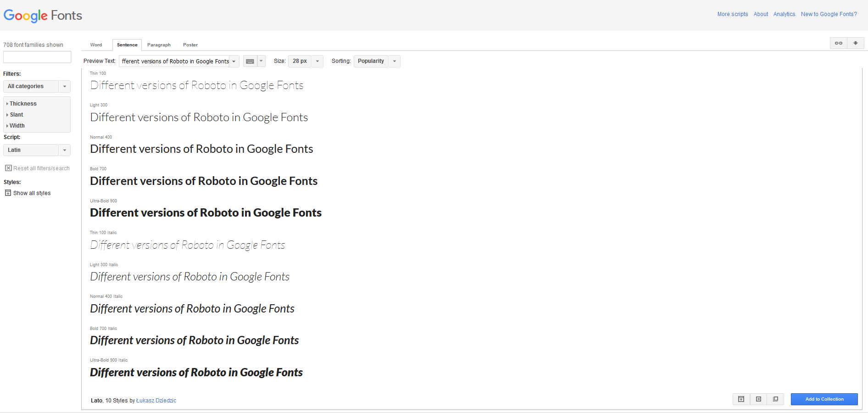
Task: Click the Pop out stacked-windows icon for Lato
Action: click(x=775, y=399)
